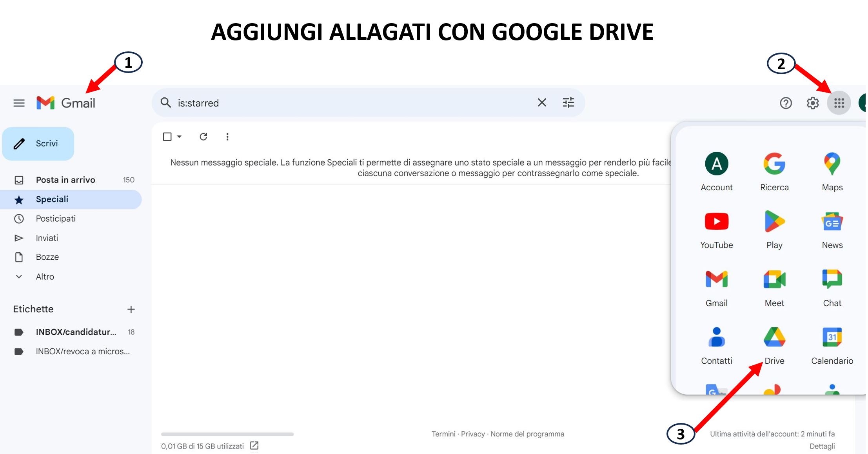Image resolution: width=868 pixels, height=454 pixels.
Task: Open the Inviati folder
Action: (x=71, y=238)
